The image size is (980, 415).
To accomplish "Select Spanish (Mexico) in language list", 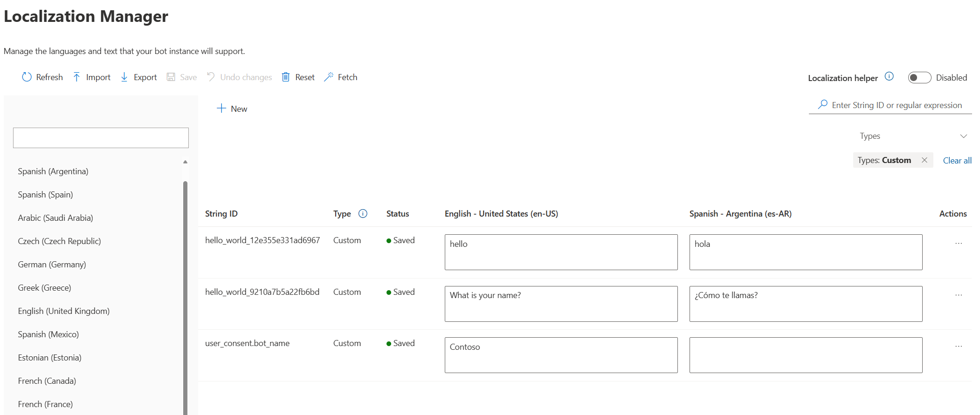I will (x=48, y=334).
